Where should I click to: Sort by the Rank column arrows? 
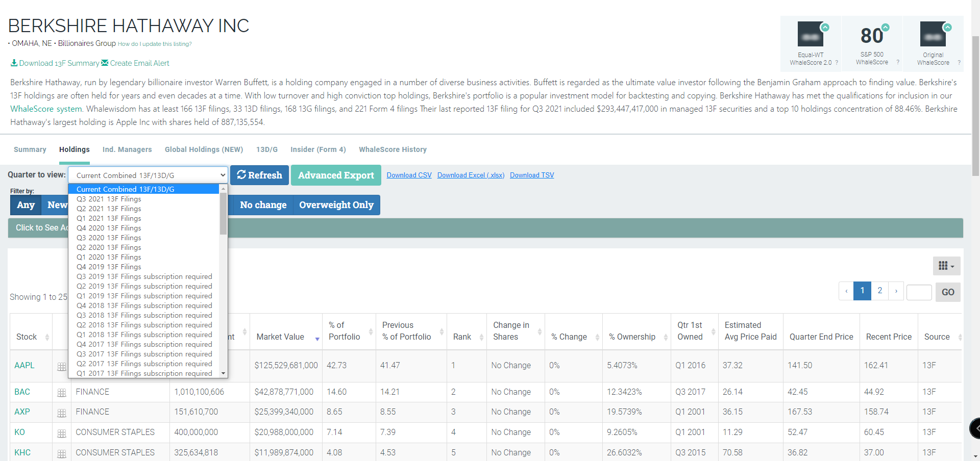pyautogui.click(x=481, y=337)
